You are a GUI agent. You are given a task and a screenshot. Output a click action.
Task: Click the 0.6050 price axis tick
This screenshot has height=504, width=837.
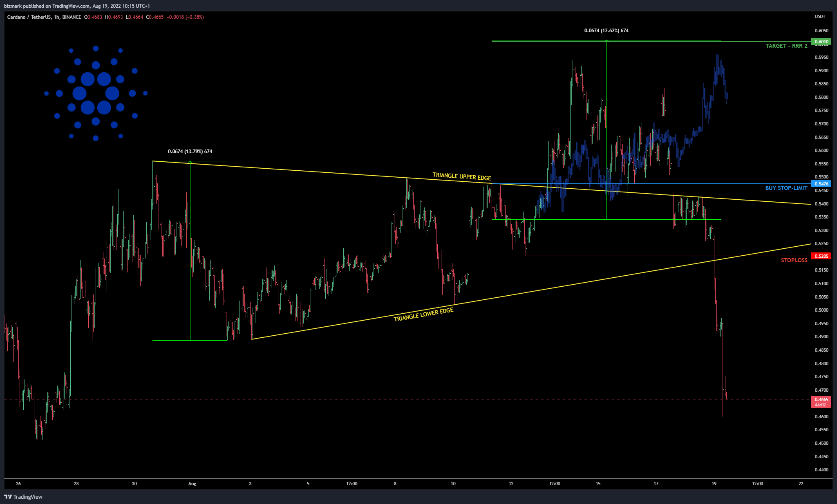coord(821,31)
